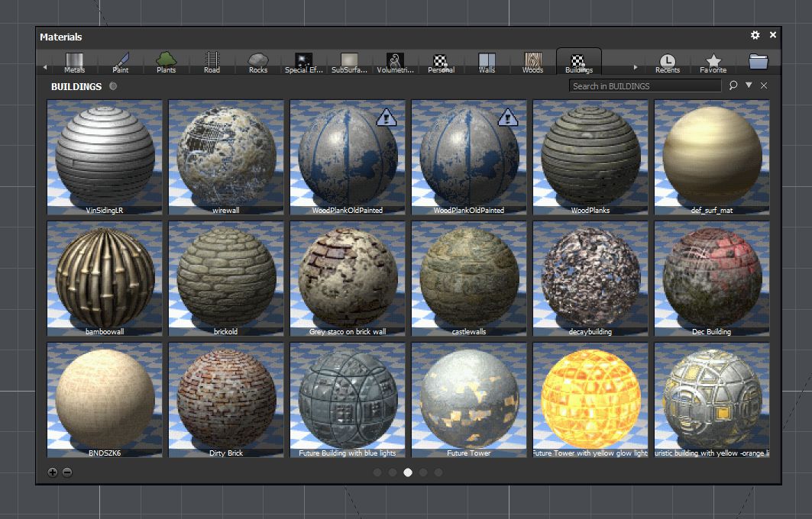
Task: Select the brickold material
Action: pos(226,279)
